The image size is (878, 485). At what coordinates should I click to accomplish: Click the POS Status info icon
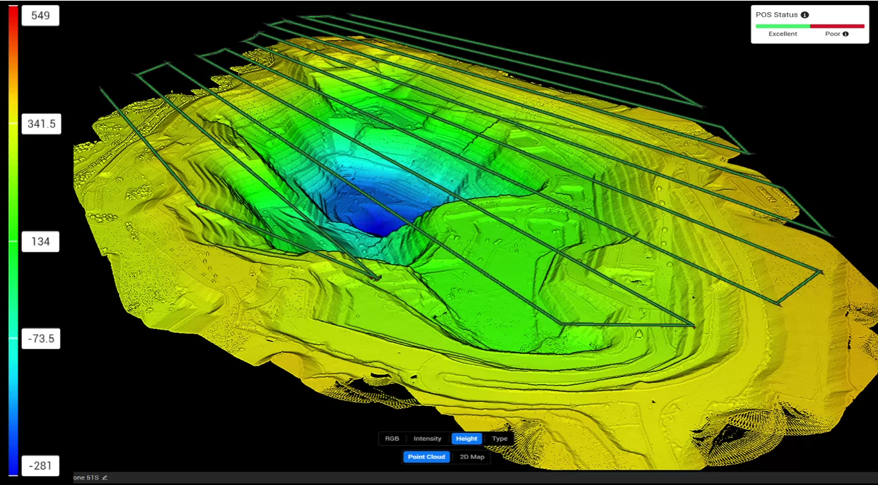805,15
